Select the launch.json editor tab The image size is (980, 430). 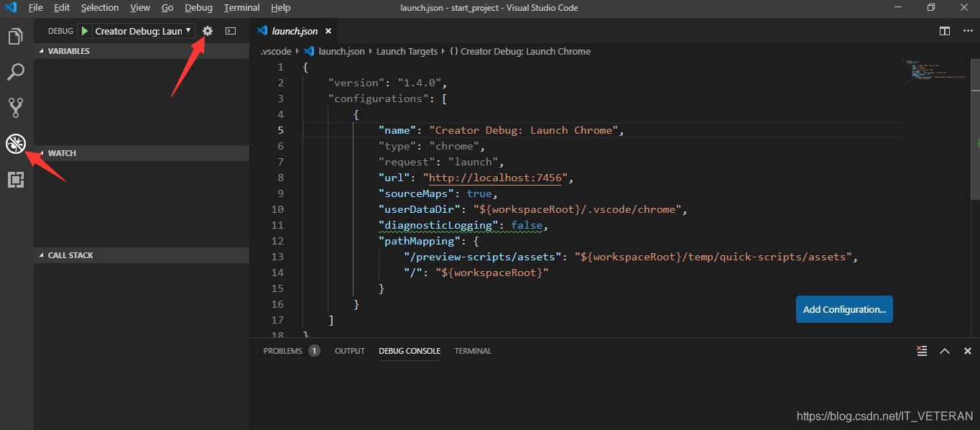pos(295,31)
